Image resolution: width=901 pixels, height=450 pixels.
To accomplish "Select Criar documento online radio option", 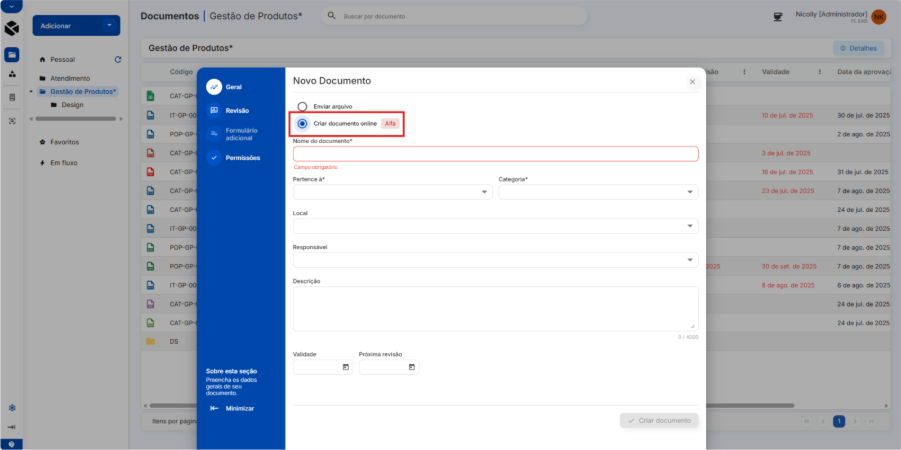I will [302, 123].
